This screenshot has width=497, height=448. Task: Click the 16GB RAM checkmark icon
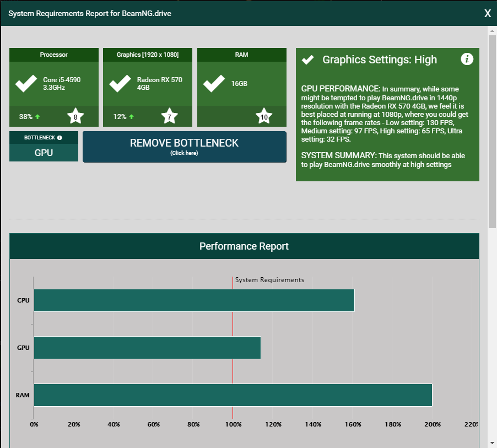(214, 83)
